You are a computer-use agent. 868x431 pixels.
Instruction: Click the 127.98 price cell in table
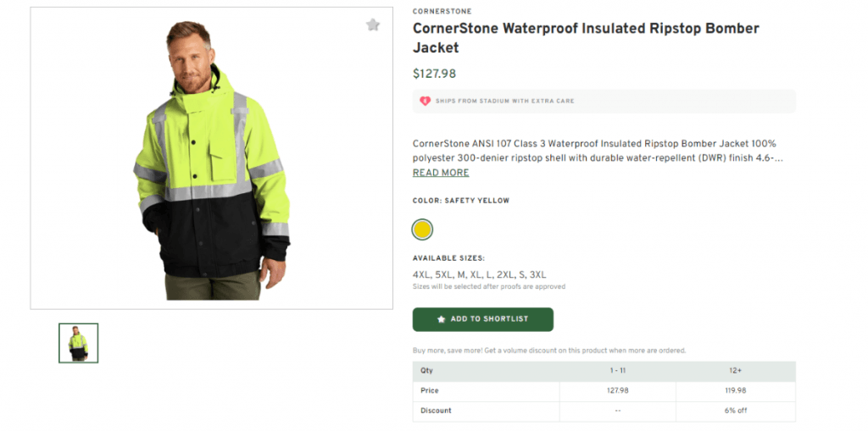[618, 390]
